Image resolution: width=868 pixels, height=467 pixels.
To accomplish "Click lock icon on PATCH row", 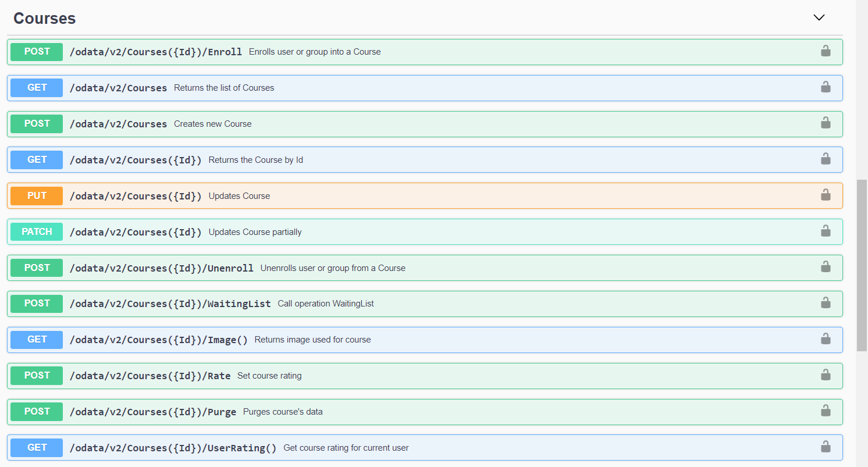I will pyautogui.click(x=825, y=231).
